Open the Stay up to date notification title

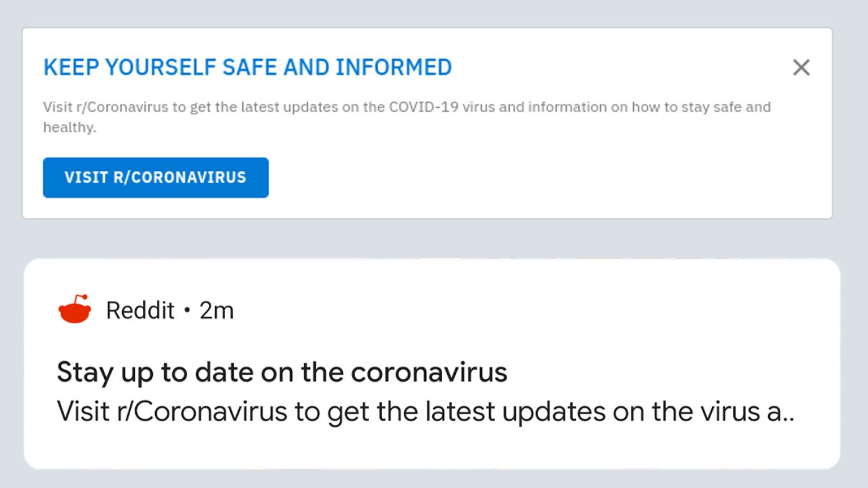[x=282, y=373]
